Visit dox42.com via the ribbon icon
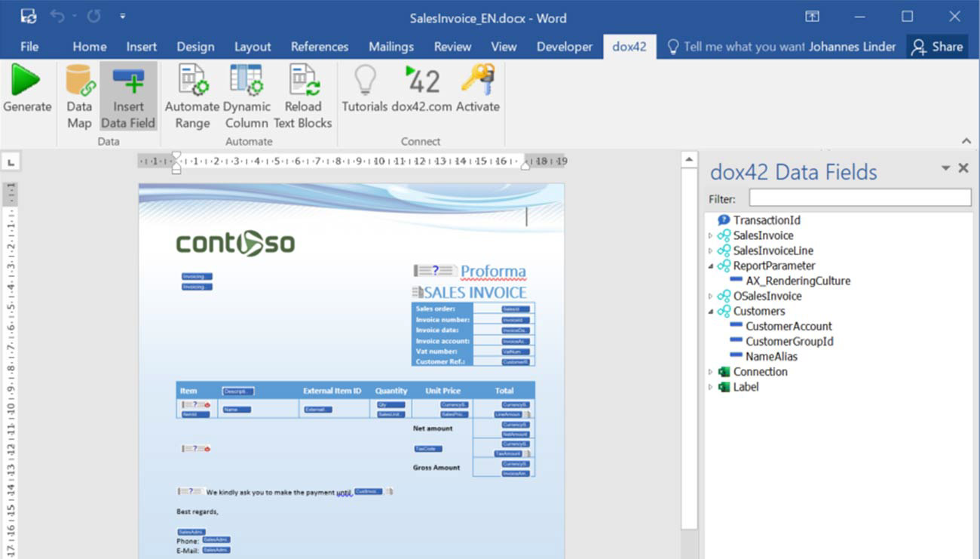Screen dimensions: 980x559 (x=422, y=91)
